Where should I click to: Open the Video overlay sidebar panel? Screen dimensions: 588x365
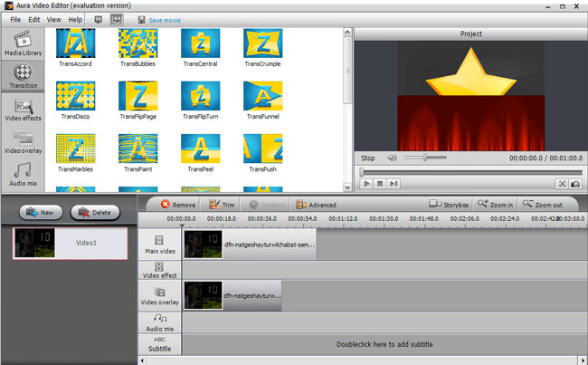tap(23, 142)
